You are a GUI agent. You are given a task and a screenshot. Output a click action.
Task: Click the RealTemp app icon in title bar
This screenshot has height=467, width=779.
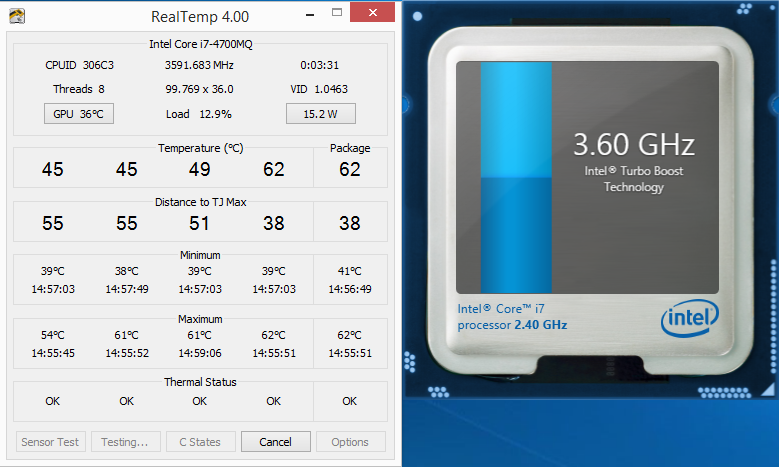[x=17, y=16]
